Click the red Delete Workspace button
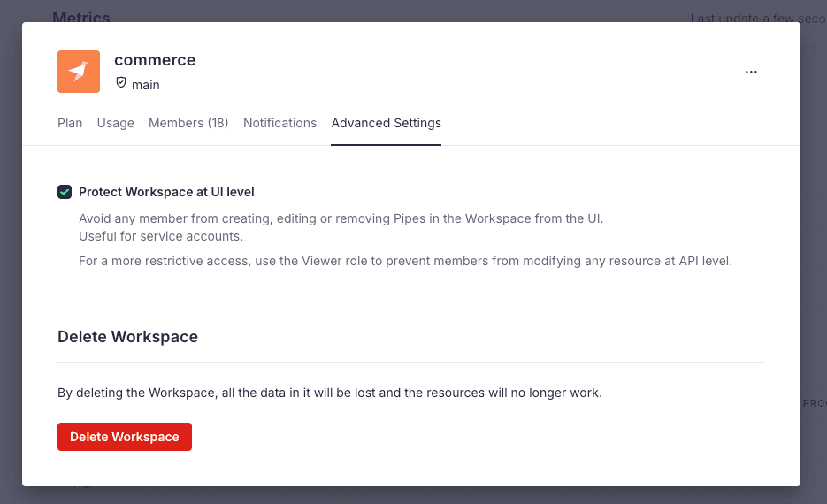The height and width of the screenshot is (504, 827). click(x=125, y=437)
